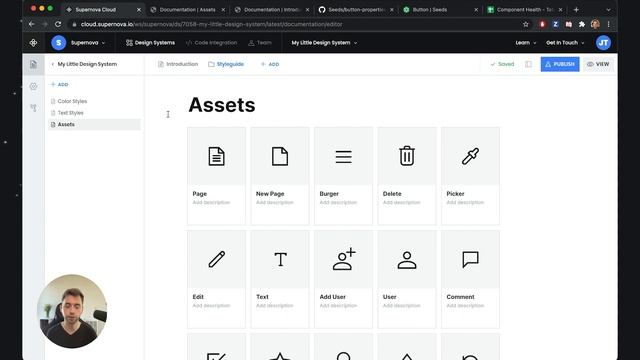Select the Burger menu asset icon
640x360 pixels.
pyautogui.click(x=343, y=156)
